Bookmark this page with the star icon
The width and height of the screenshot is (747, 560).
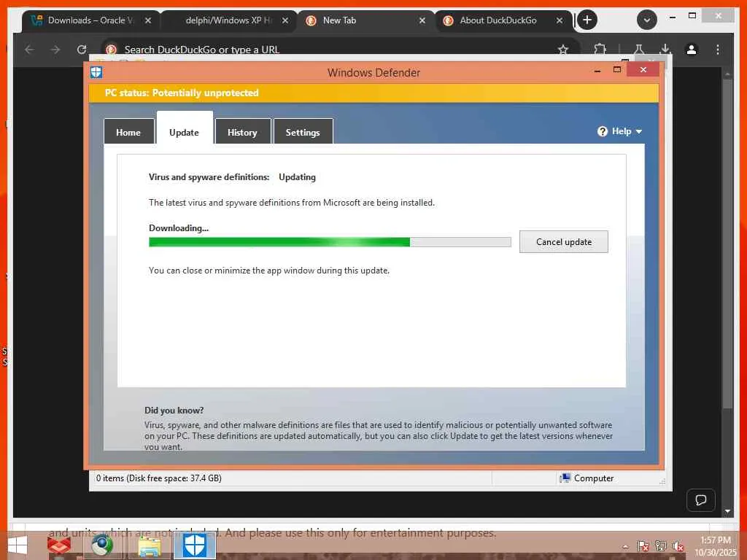pyautogui.click(x=563, y=50)
